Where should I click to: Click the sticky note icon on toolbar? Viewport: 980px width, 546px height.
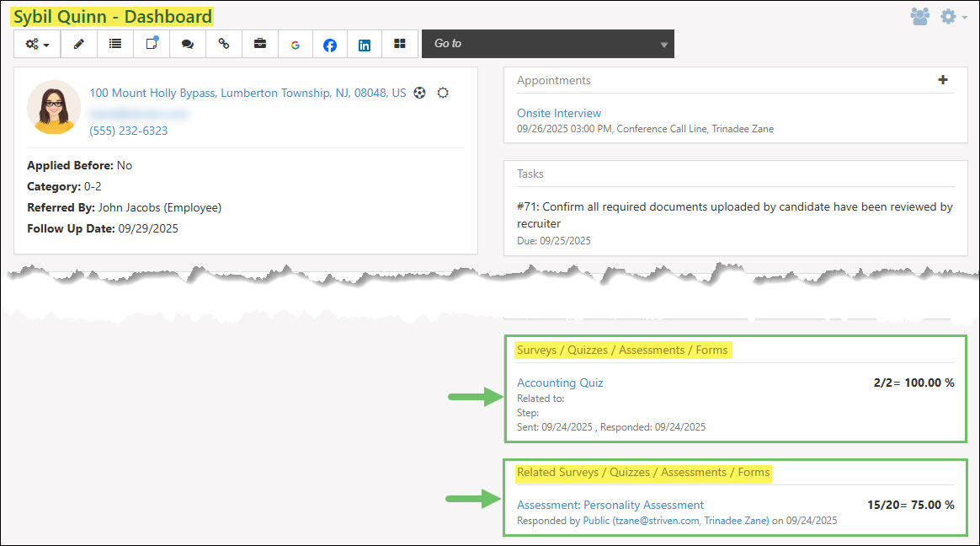(x=151, y=44)
